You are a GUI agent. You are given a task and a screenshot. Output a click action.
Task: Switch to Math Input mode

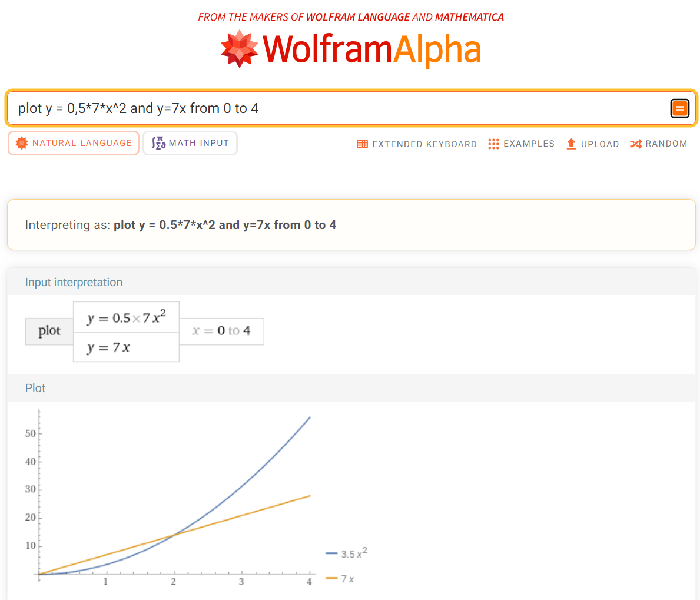190,143
